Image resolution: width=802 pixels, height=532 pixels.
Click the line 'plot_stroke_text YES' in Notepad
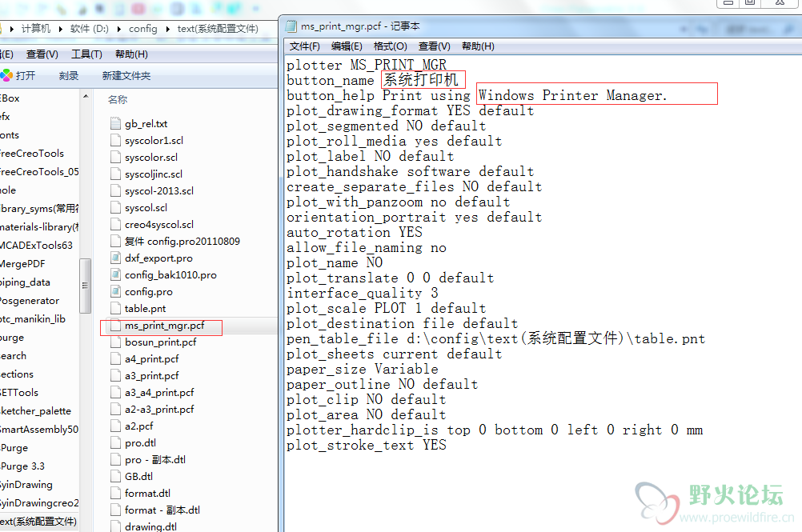(x=367, y=445)
